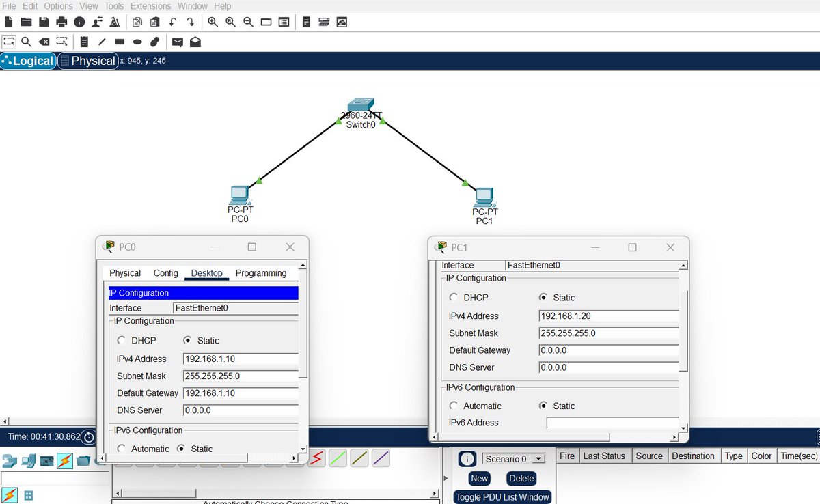The image size is (820, 504).
Task: Reset zoom with R magnifier icon
Action: coord(231,22)
